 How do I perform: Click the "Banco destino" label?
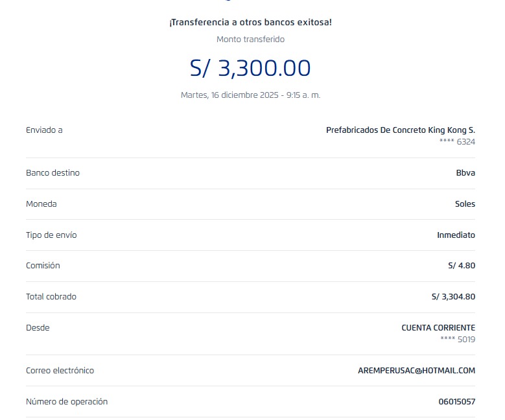click(53, 173)
